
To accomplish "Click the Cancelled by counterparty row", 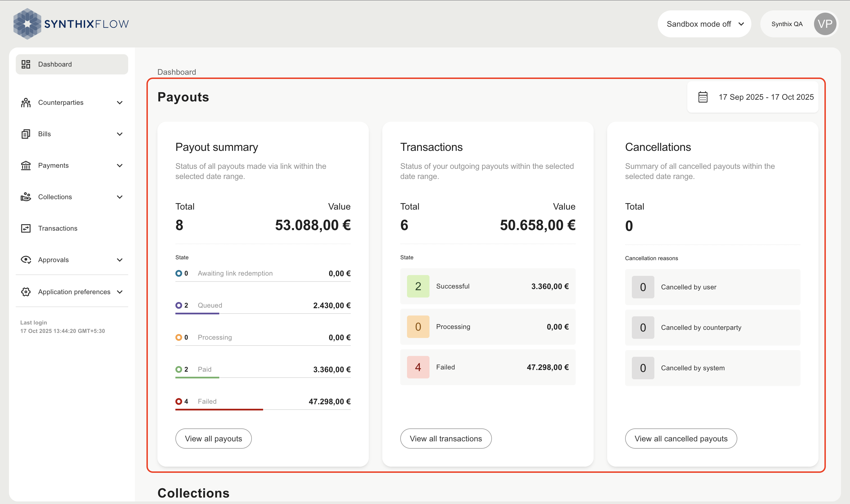I will [713, 327].
